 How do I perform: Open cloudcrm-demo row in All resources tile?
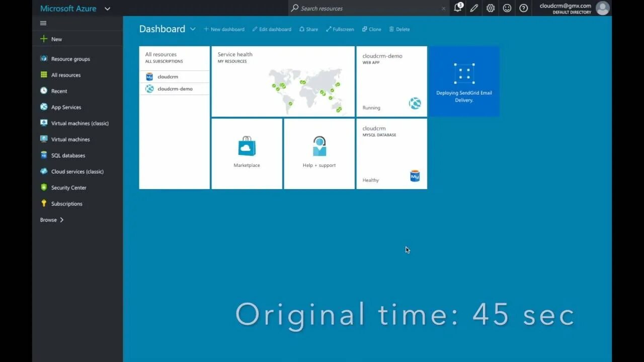[174, 89]
